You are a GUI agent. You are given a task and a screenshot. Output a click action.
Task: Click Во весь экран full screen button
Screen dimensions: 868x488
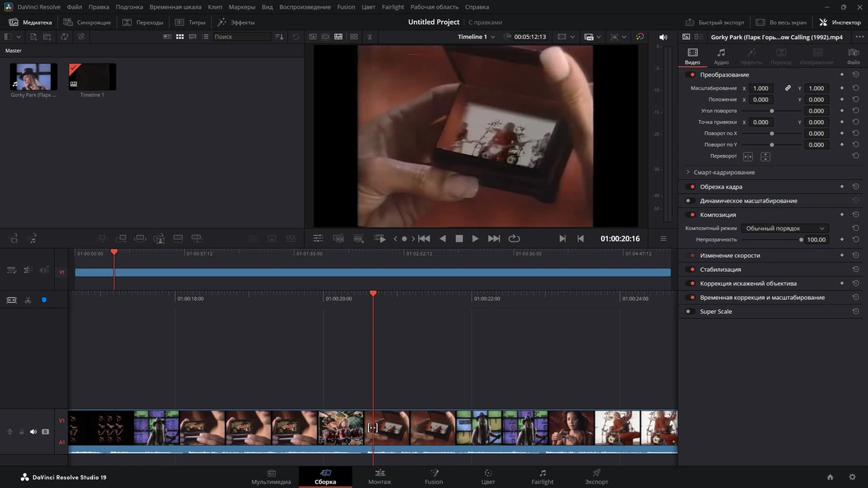[780, 22]
